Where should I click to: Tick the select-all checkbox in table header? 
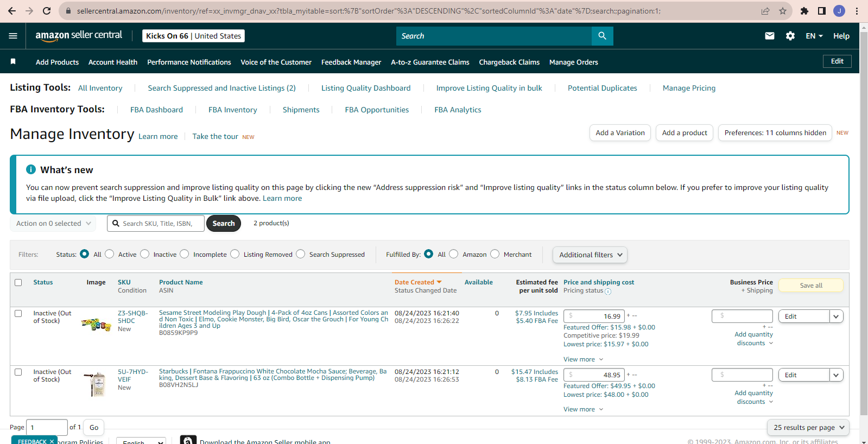pos(18,283)
